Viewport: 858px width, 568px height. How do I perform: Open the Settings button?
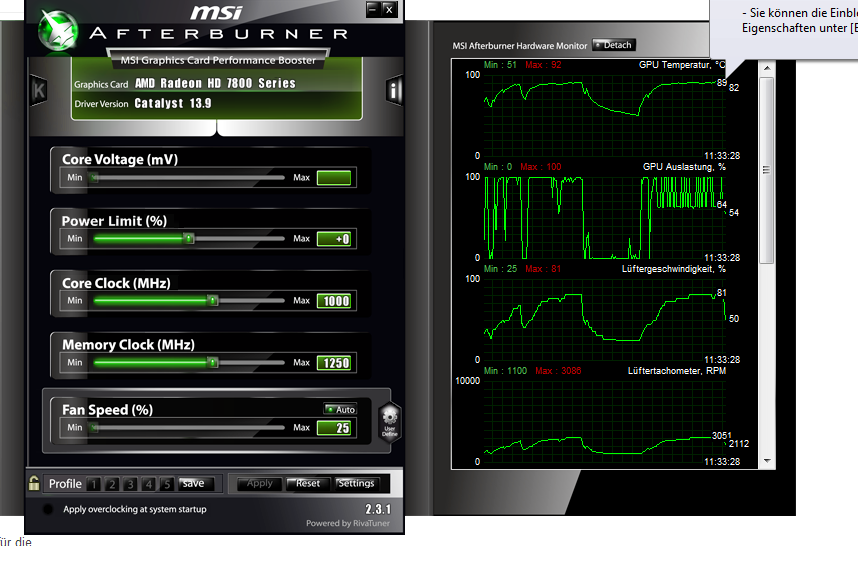click(x=356, y=484)
